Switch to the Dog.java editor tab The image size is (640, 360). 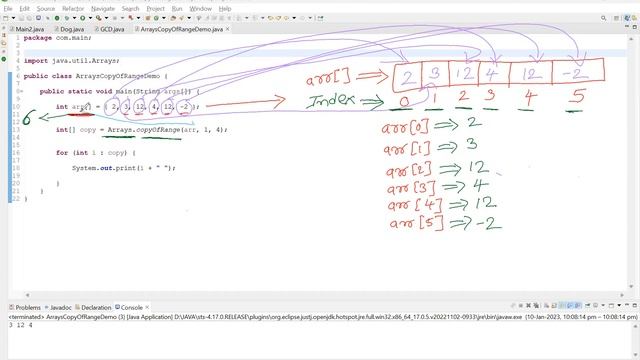(x=69, y=29)
